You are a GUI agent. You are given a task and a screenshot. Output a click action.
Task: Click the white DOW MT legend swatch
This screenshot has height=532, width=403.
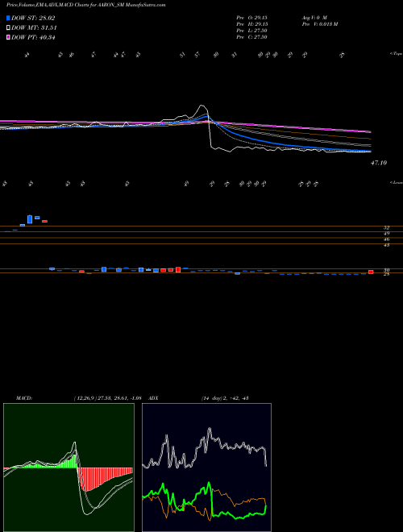point(8,28)
